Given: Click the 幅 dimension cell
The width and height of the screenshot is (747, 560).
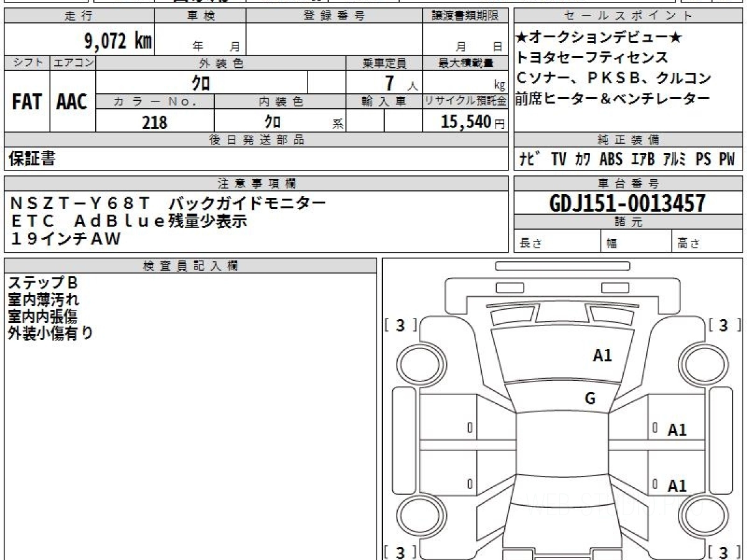Looking at the screenshot, I should pos(636,241).
